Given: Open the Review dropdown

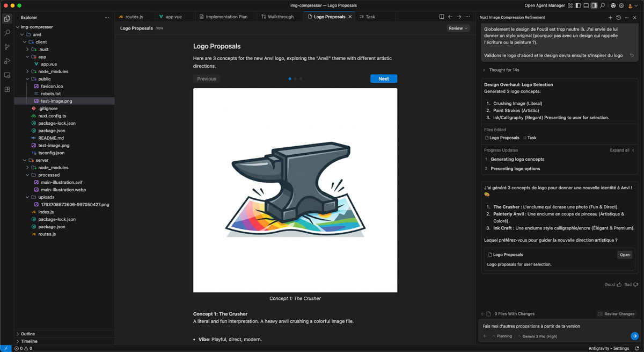Looking at the screenshot, I should tap(458, 28).
